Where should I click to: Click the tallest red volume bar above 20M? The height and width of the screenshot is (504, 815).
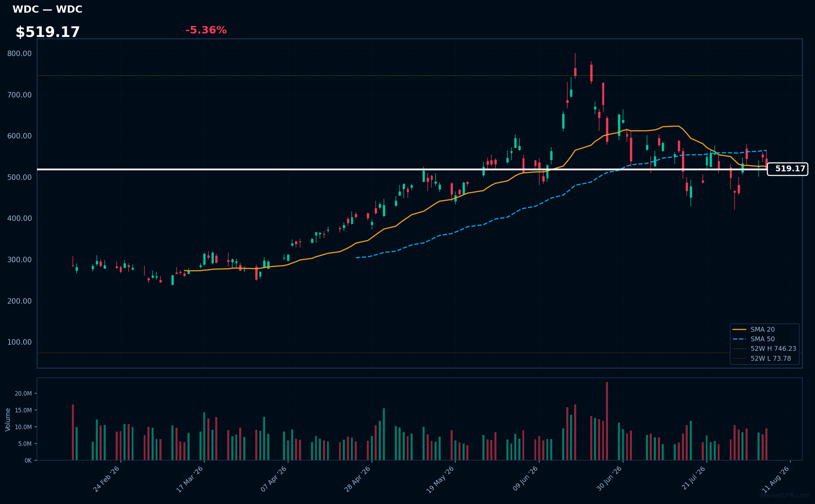[x=607, y=421]
